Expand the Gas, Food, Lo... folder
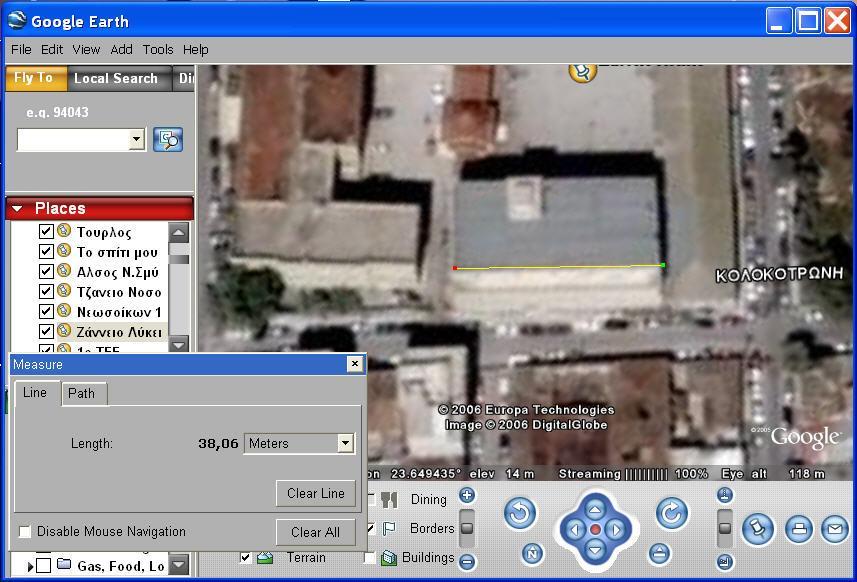857x582 pixels. click(30, 567)
